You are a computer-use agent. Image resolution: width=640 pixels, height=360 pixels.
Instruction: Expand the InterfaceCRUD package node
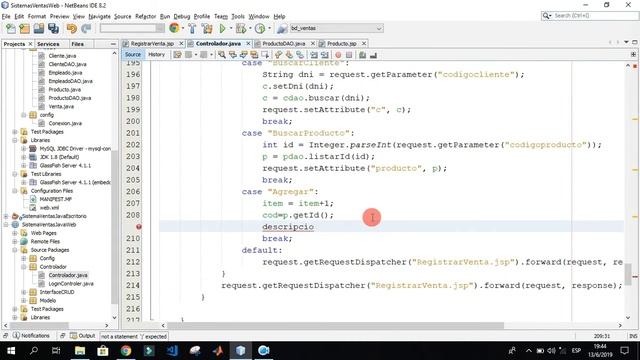(24, 292)
